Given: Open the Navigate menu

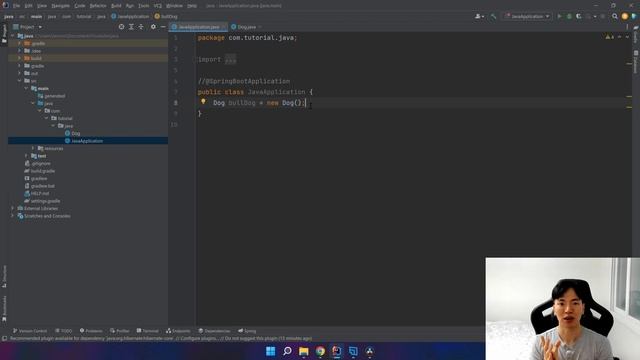Looking at the screenshot, I should point(60,6).
